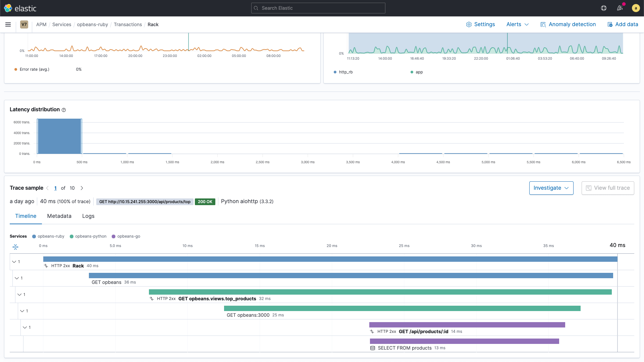Toggle app series in legend
This screenshot has height=362, width=644.
tap(419, 72)
